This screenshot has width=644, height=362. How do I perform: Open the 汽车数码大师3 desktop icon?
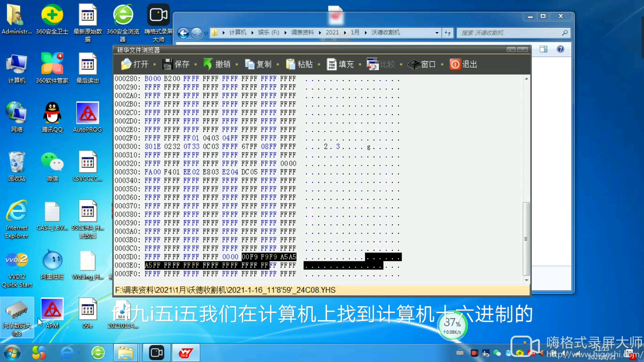point(16,317)
